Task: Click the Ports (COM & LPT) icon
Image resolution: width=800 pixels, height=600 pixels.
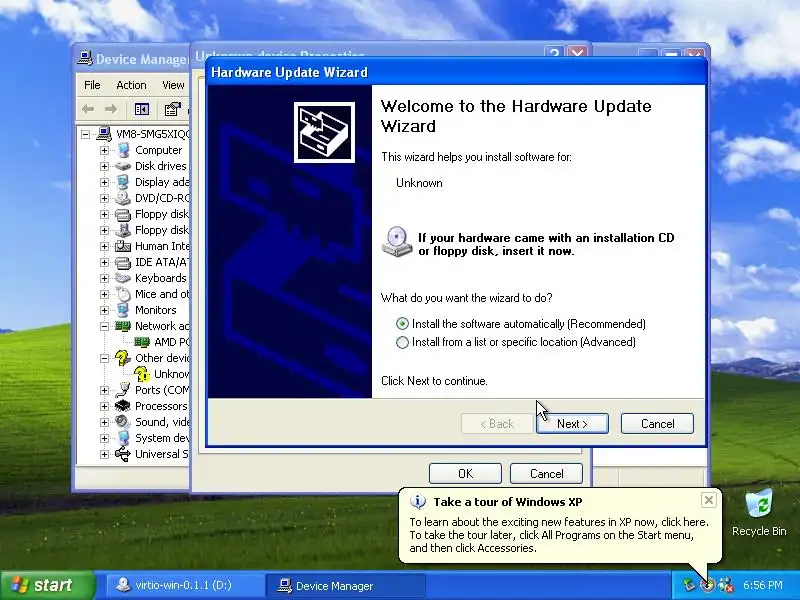Action: (123, 390)
